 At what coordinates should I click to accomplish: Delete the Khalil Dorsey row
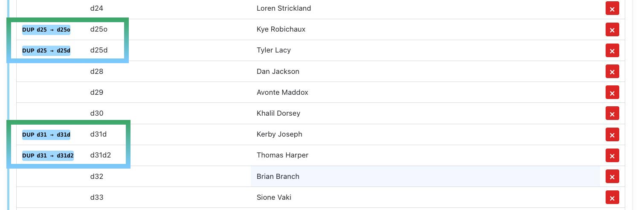[612, 113]
